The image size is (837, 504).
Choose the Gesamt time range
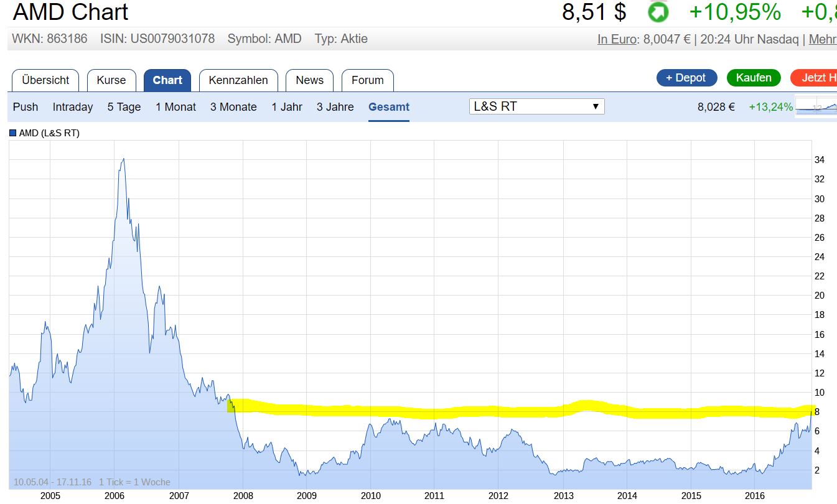tap(389, 107)
